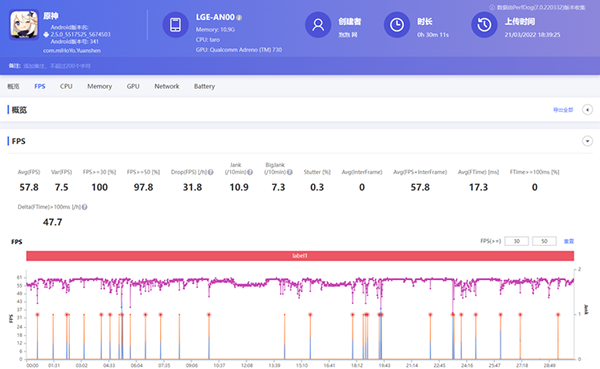Open help icon next to Jank
600x369 pixels.
250,172
